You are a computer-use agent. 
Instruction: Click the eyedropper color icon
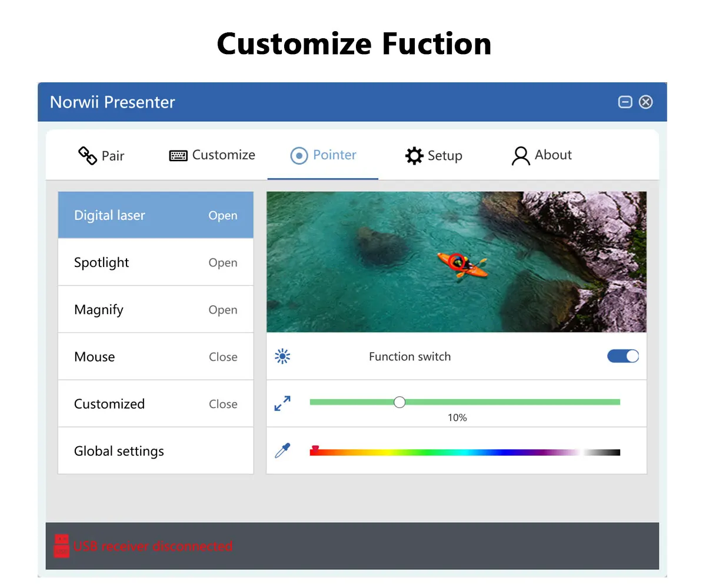[x=283, y=451]
